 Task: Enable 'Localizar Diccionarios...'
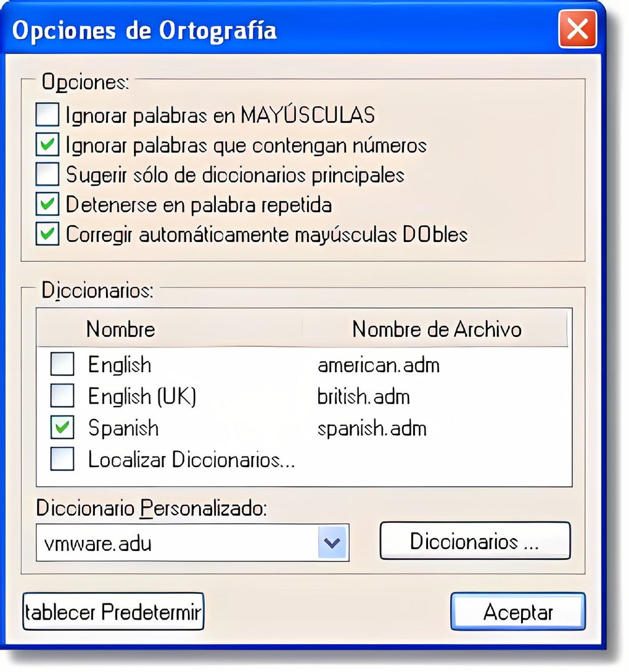[x=62, y=460]
